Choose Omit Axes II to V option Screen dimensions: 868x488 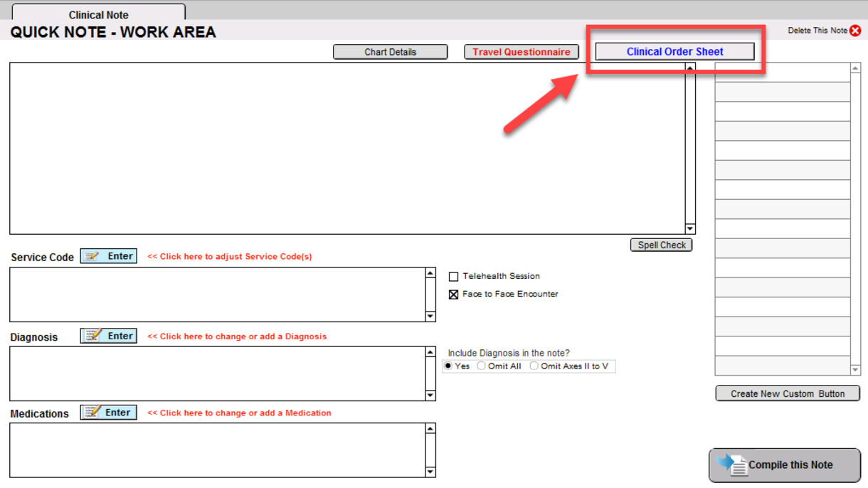tap(534, 366)
